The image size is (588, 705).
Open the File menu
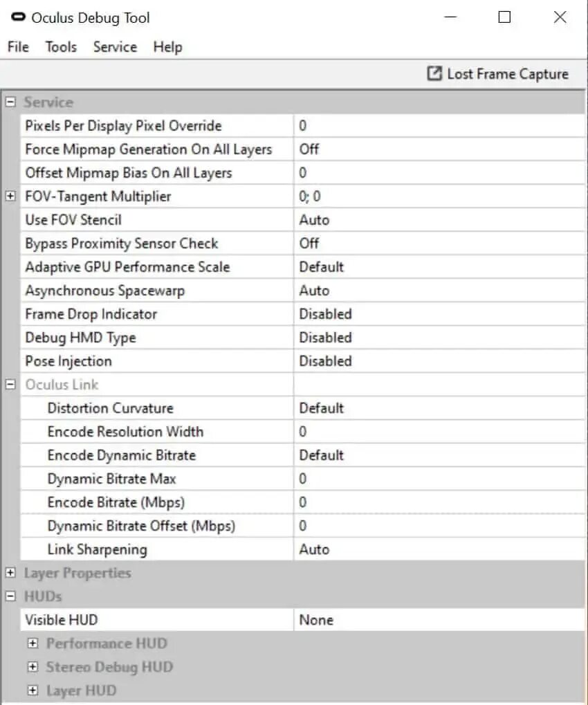[18, 47]
